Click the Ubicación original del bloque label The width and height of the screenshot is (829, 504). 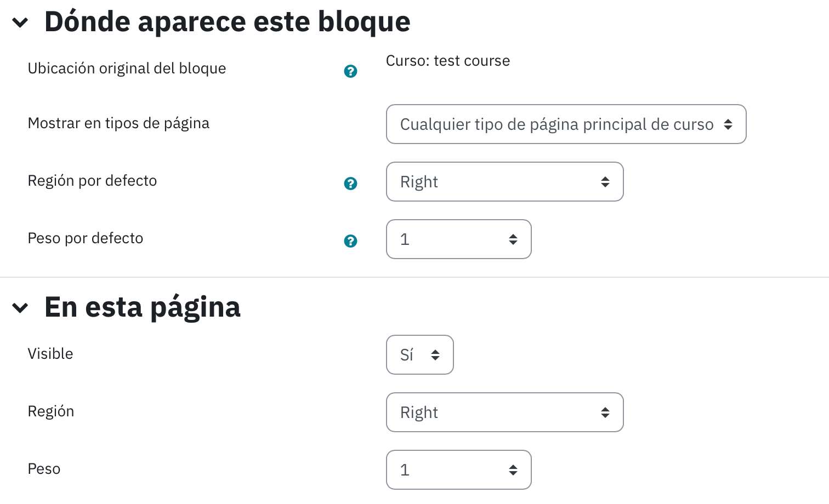coord(127,68)
